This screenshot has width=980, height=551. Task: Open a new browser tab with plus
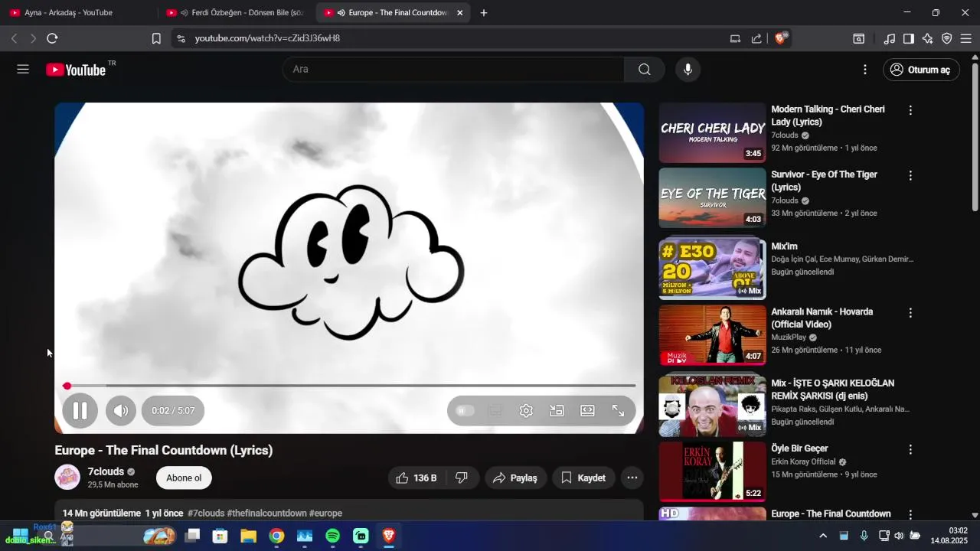coord(484,13)
